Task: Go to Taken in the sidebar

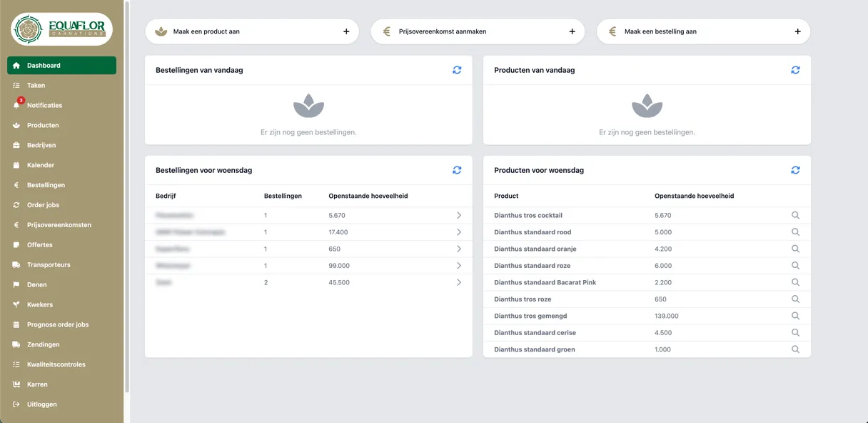Action: [x=62, y=85]
